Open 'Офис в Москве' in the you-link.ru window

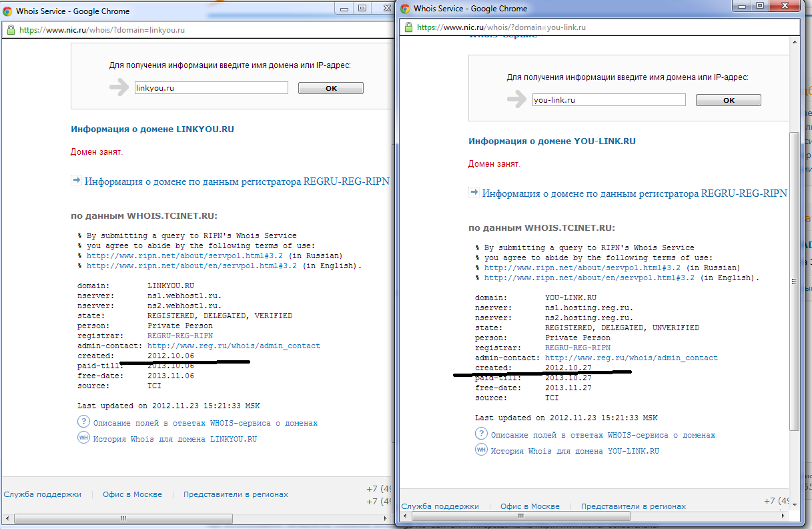[x=530, y=506]
